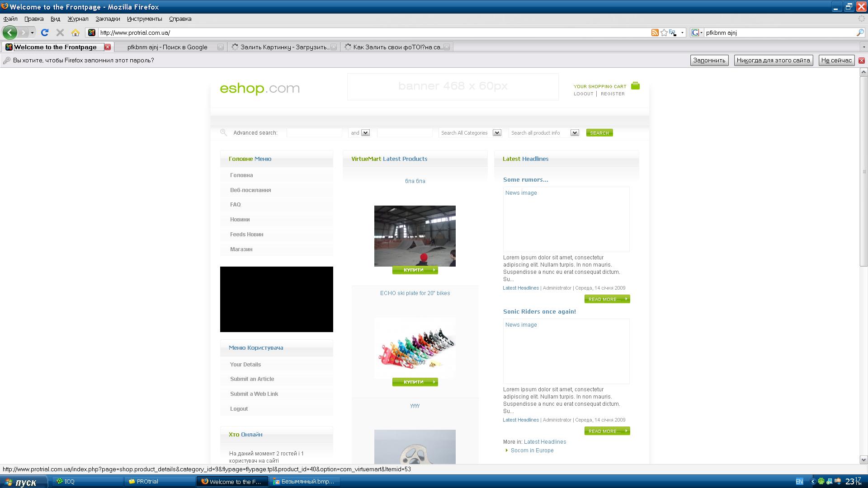Click the stop loading X icon

point(60,33)
